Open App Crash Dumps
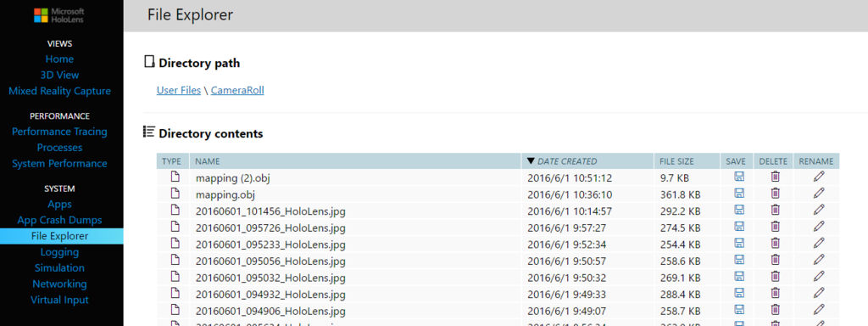The image size is (868, 326). tap(60, 220)
